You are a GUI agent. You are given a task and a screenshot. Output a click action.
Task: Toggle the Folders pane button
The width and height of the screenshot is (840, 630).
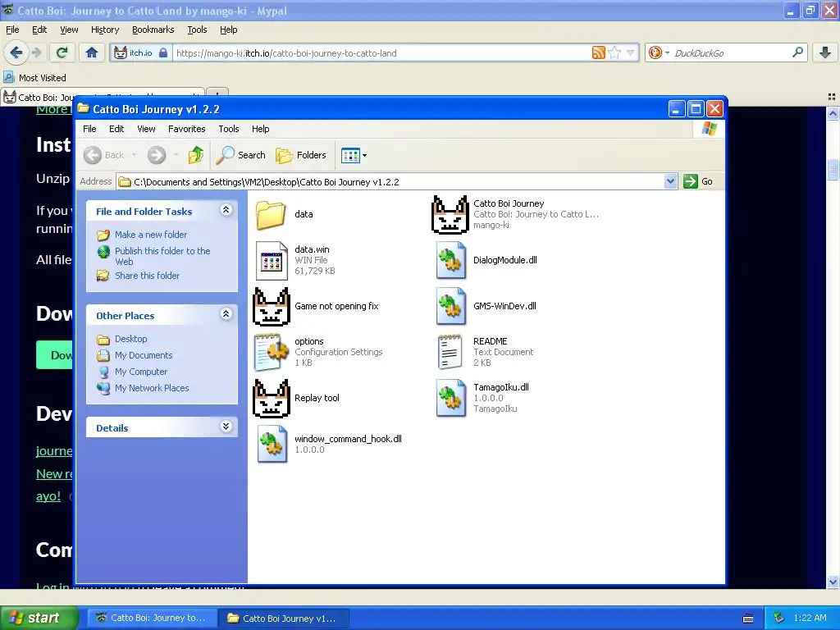[x=300, y=155]
